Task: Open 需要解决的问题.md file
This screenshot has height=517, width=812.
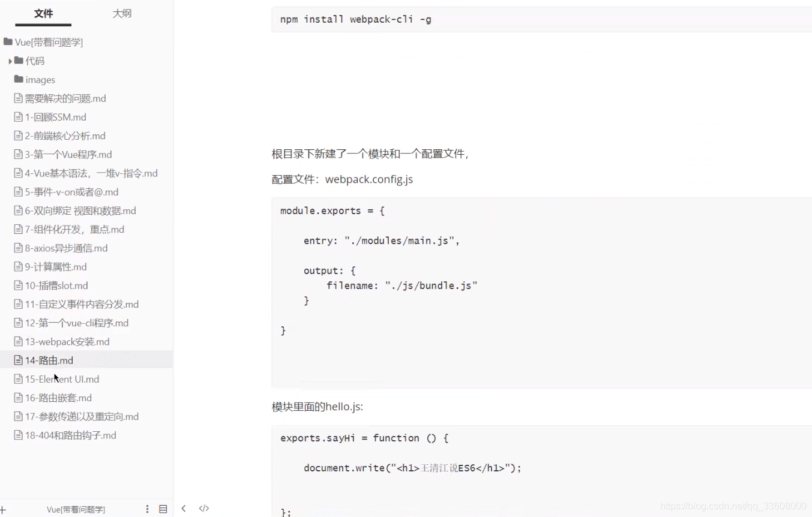Action: [65, 98]
